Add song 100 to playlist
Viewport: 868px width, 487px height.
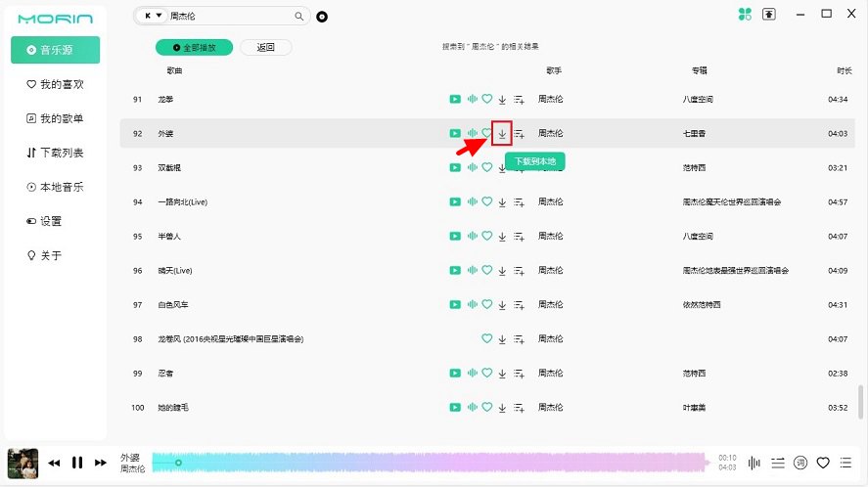[x=519, y=408]
